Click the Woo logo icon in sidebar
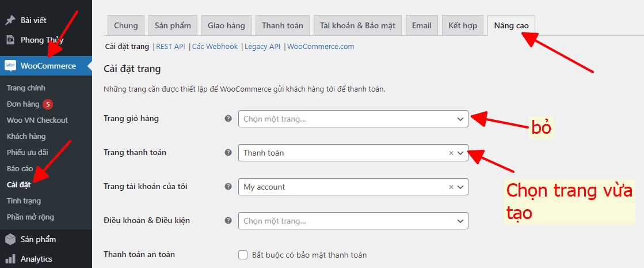This screenshot has width=644, height=268. click(10, 66)
